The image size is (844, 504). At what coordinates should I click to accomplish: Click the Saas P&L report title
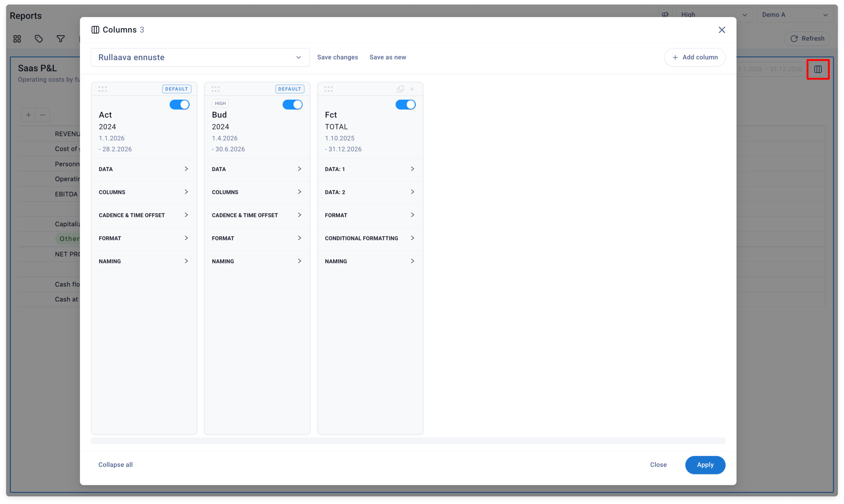[x=37, y=68]
